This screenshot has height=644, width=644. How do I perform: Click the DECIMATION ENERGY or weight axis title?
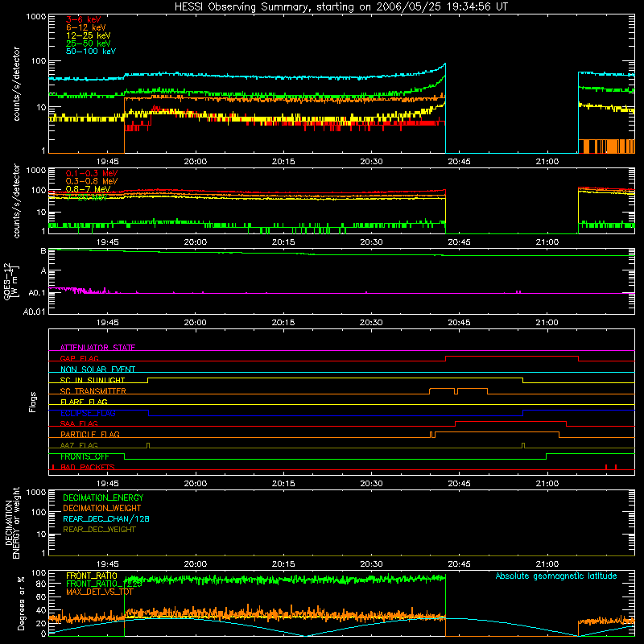(12, 523)
